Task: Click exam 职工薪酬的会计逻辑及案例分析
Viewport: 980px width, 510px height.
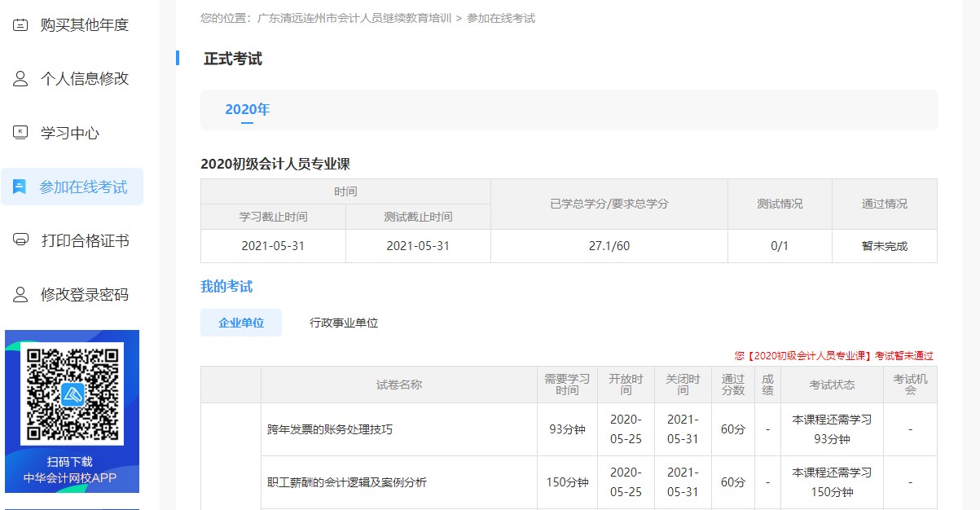Action: pos(346,482)
